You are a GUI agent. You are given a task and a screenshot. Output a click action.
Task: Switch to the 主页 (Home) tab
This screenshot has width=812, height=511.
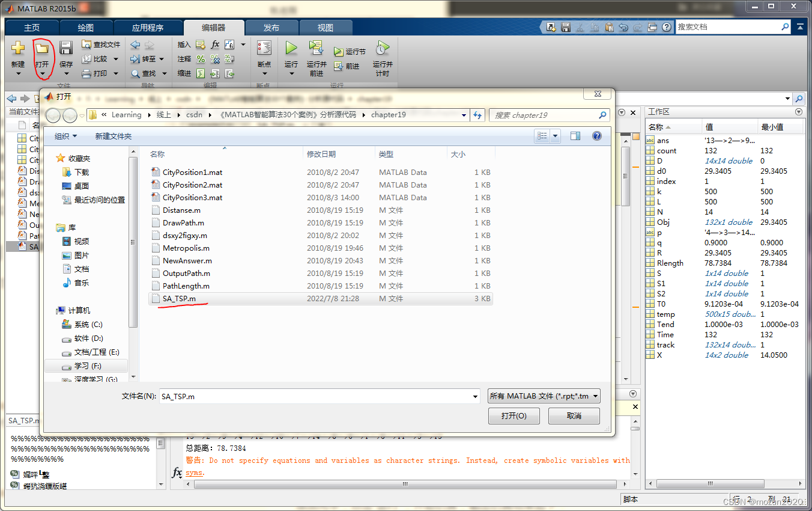coord(32,28)
